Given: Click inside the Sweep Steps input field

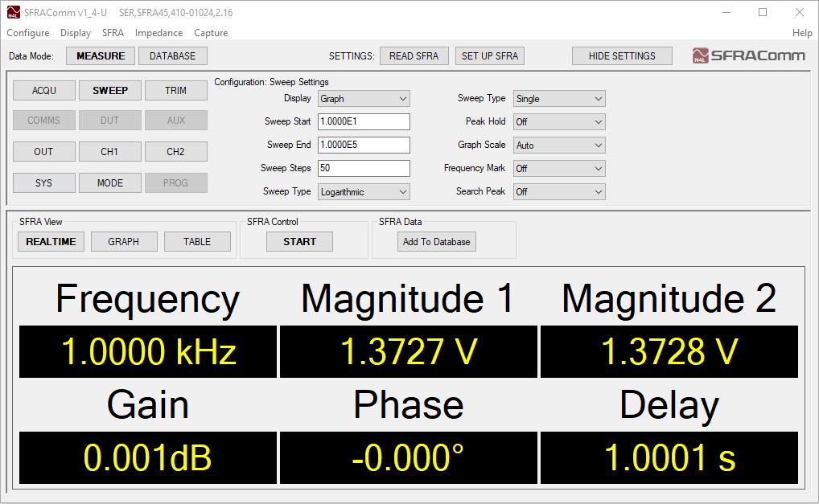Looking at the screenshot, I should pyautogui.click(x=363, y=168).
